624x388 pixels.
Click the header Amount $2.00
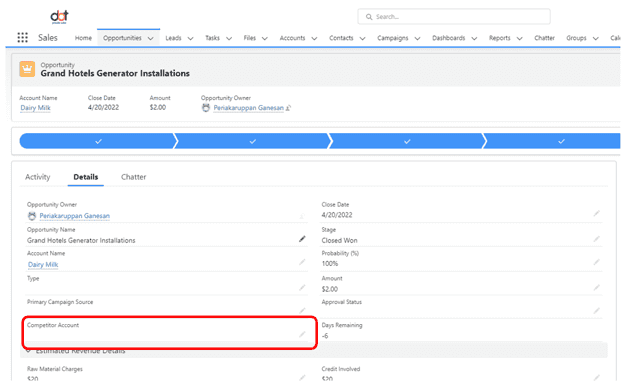(158, 107)
